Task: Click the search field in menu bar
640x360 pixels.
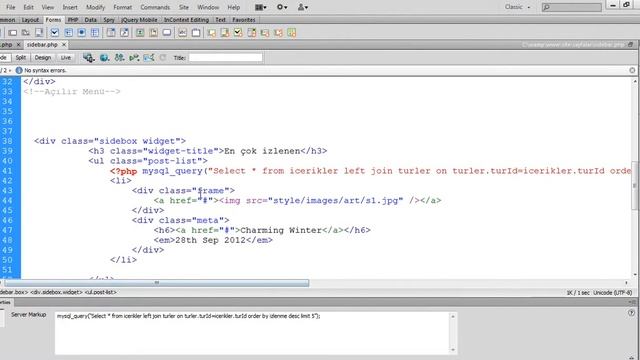Action: (571, 7)
